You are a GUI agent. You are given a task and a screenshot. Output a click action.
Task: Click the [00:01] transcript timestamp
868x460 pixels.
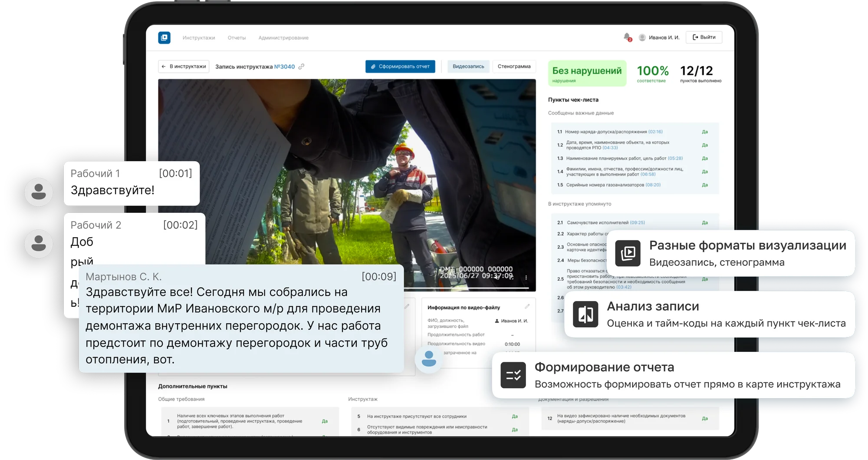[x=175, y=173]
